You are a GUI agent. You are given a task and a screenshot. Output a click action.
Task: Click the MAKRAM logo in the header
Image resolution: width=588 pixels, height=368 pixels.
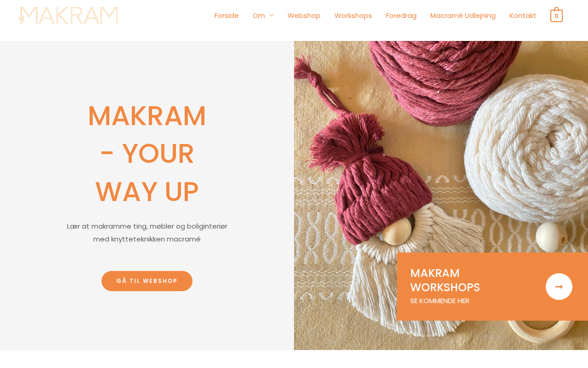[68, 15]
